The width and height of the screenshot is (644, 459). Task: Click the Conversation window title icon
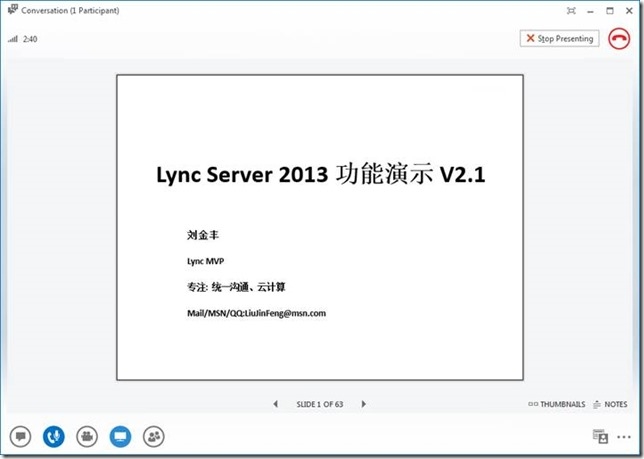click(13, 9)
